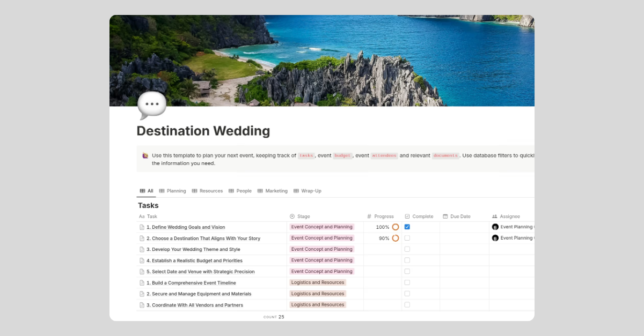The width and height of the screenshot is (644, 336).
Task: Click the speech bubble page icon above the title
Action: (151, 104)
